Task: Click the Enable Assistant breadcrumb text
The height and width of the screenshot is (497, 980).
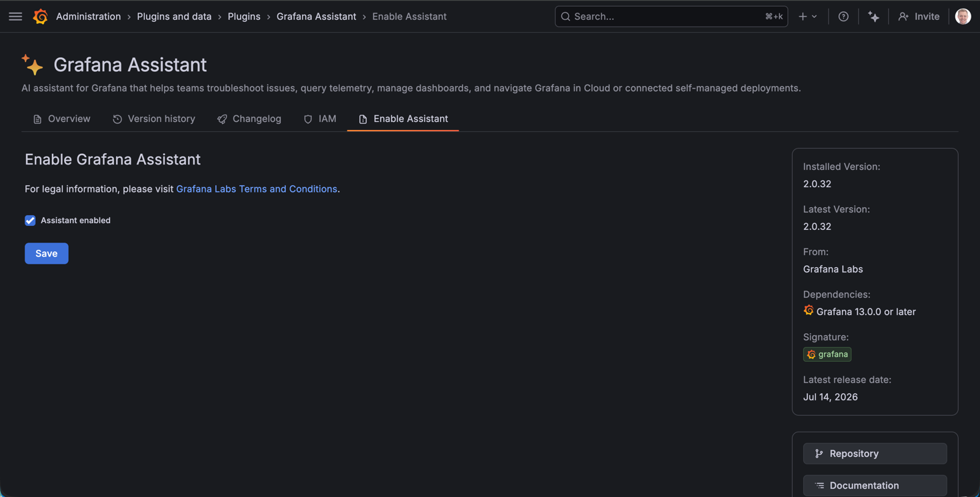Action: click(409, 17)
